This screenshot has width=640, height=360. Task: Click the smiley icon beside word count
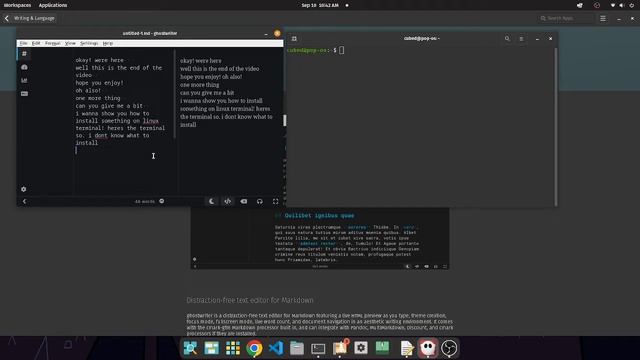(x=162, y=201)
